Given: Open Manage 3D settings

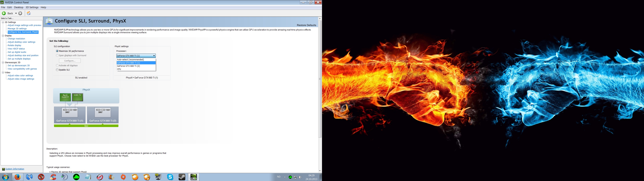Looking at the screenshot, I should point(17,29).
